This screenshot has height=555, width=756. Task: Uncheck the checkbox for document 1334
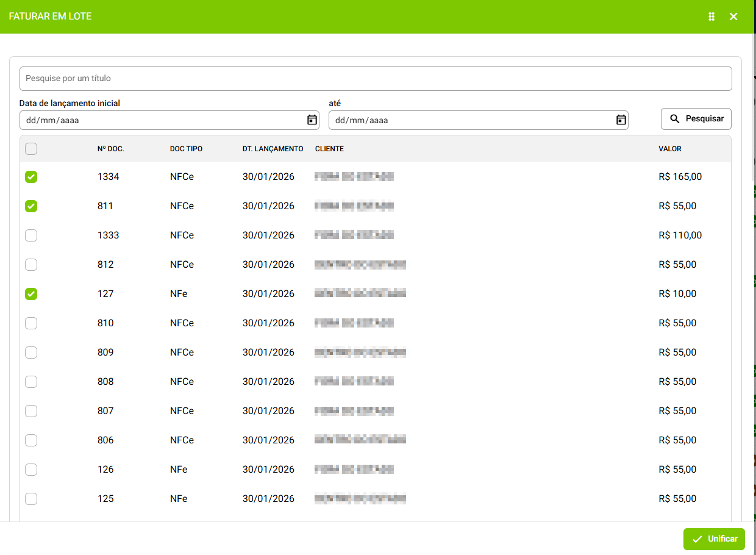31,177
